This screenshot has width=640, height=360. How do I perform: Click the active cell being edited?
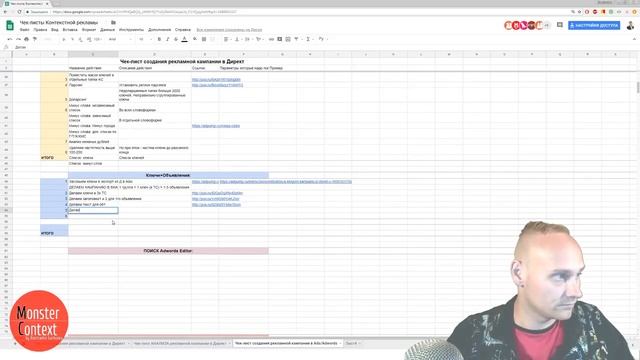click(93, 210)
